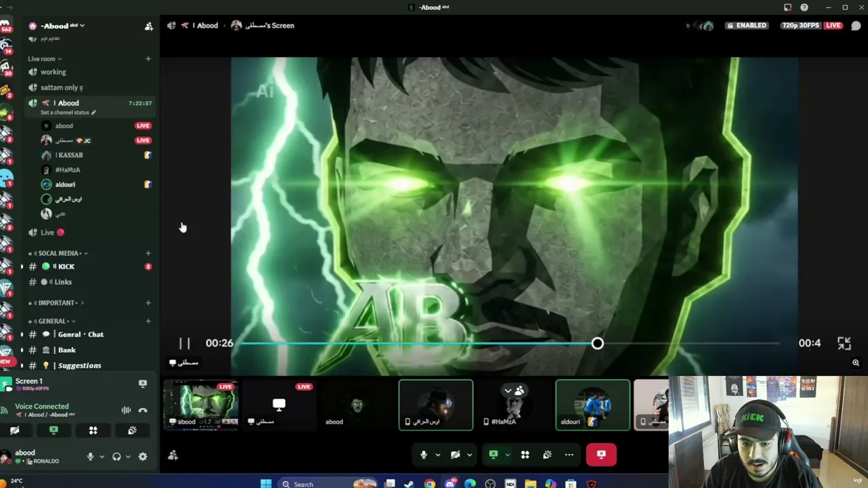
Task: Seek using the video progress slider handle
Action: point(597,344)
